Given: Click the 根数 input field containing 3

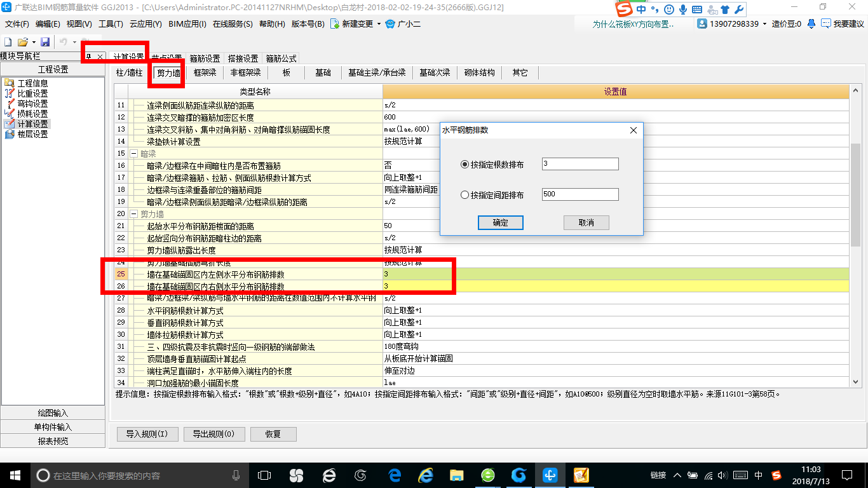Looking at the screenshot, I should [580, 164].
